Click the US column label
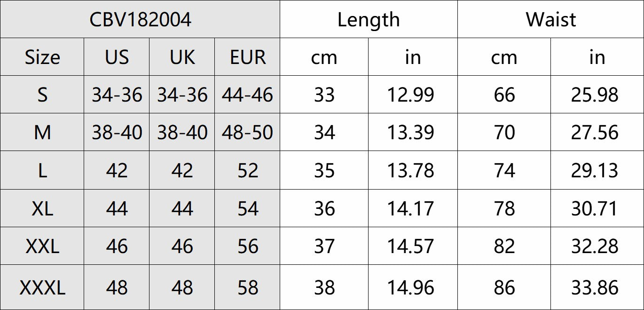Image resolution: width=644 pixels, height=310 pixels. point(117,57)
